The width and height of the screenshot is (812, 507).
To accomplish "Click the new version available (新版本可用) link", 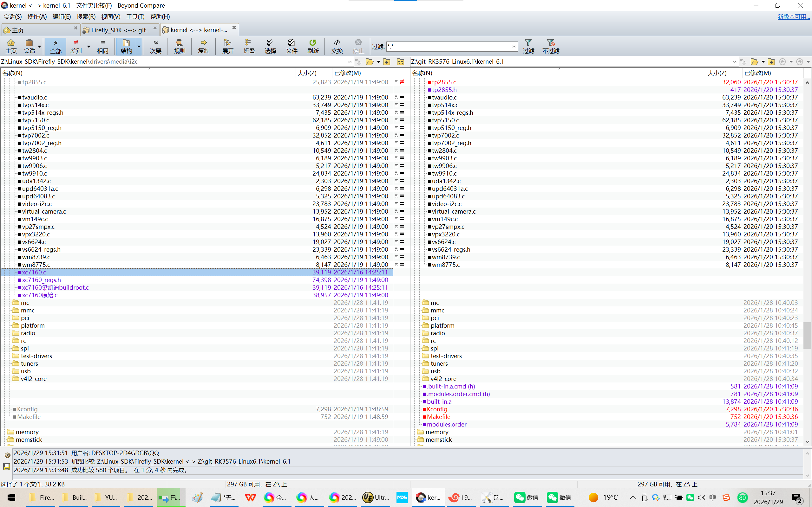I will click(x=793, y=16).
